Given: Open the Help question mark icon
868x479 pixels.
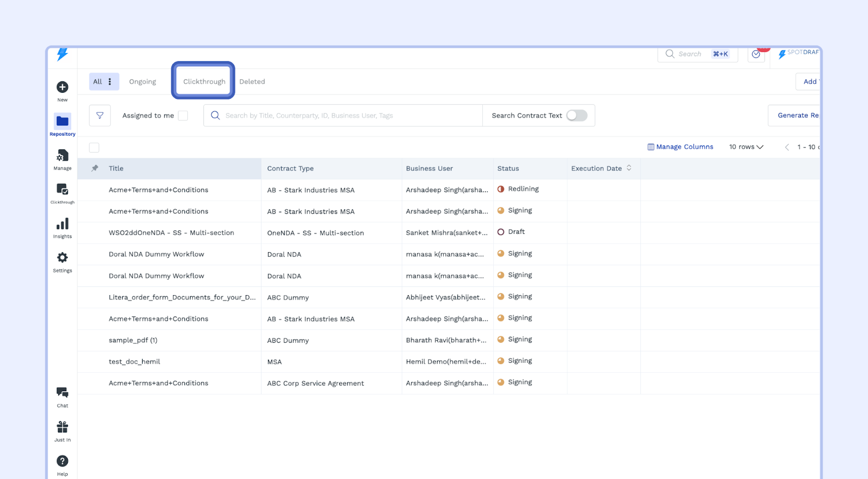Looking at the screenshot, I should click(62, 461).
